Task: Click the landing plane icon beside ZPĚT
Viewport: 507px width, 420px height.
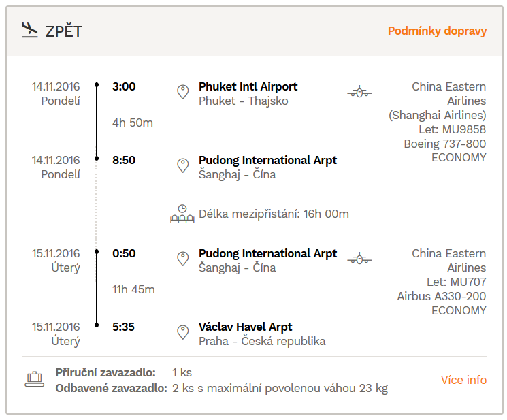Action: pos(30,30)
